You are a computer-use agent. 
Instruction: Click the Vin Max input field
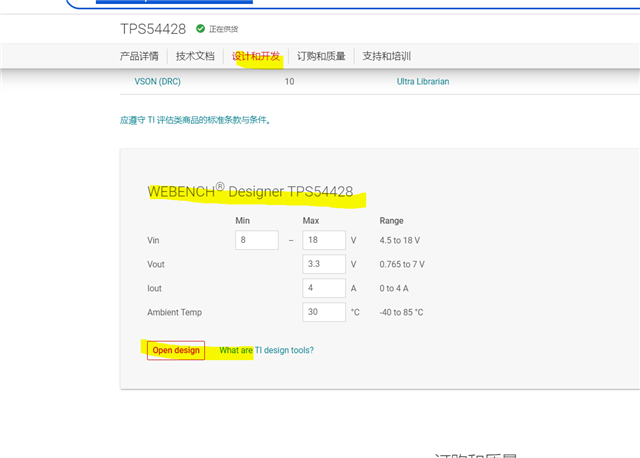324,240
